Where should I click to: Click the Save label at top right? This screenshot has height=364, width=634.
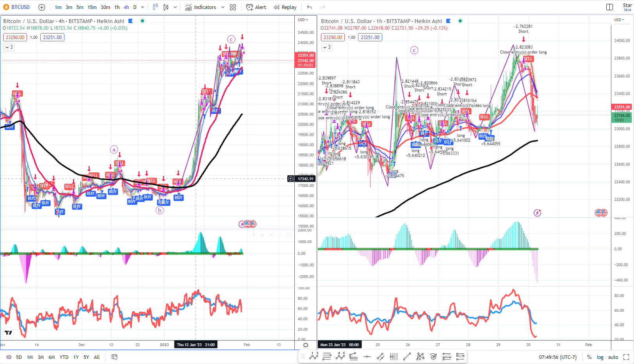point(627,10)
